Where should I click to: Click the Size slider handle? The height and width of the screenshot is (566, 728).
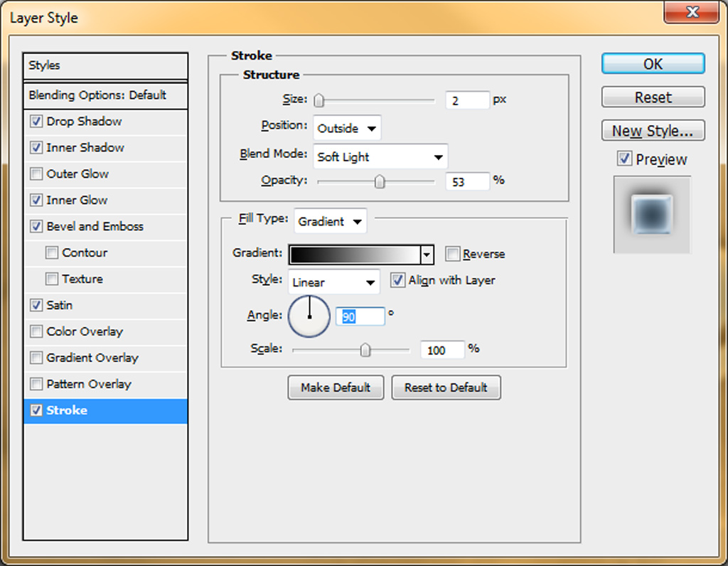319,100
